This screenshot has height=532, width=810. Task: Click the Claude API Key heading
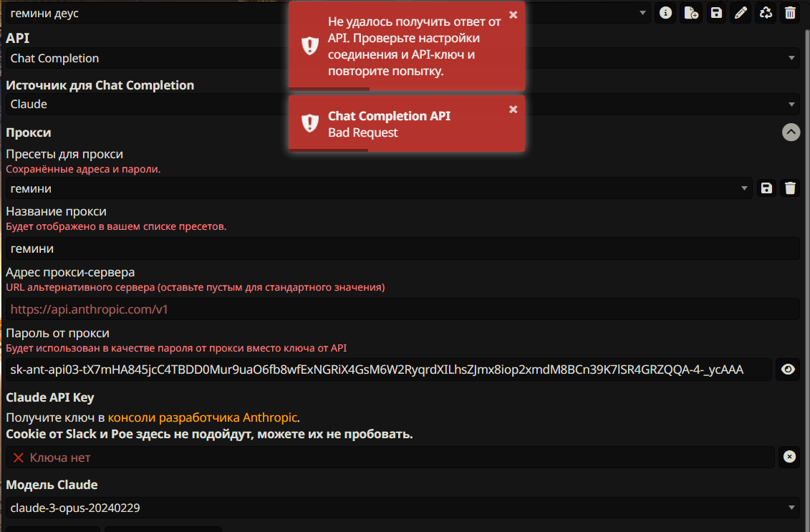(49, 397)
